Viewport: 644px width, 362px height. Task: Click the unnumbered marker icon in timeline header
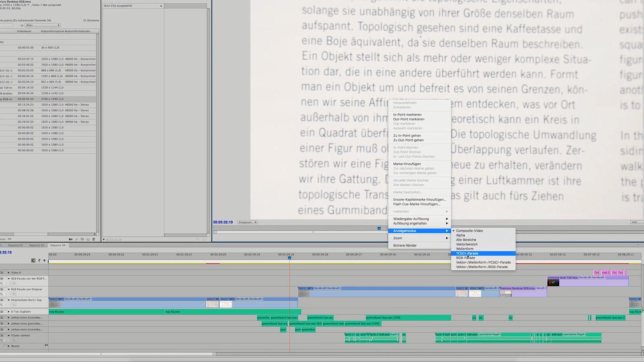click(x=44, y=260)
